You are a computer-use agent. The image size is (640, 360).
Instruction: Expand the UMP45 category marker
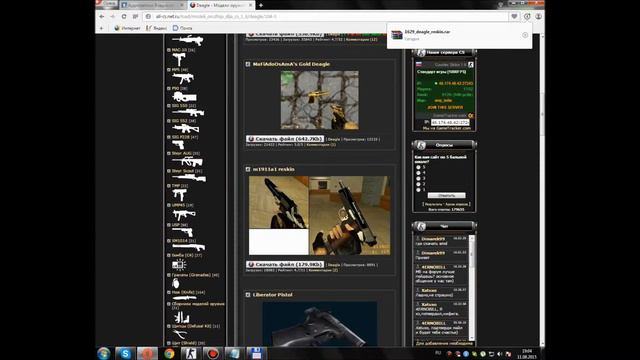[169, 205]
